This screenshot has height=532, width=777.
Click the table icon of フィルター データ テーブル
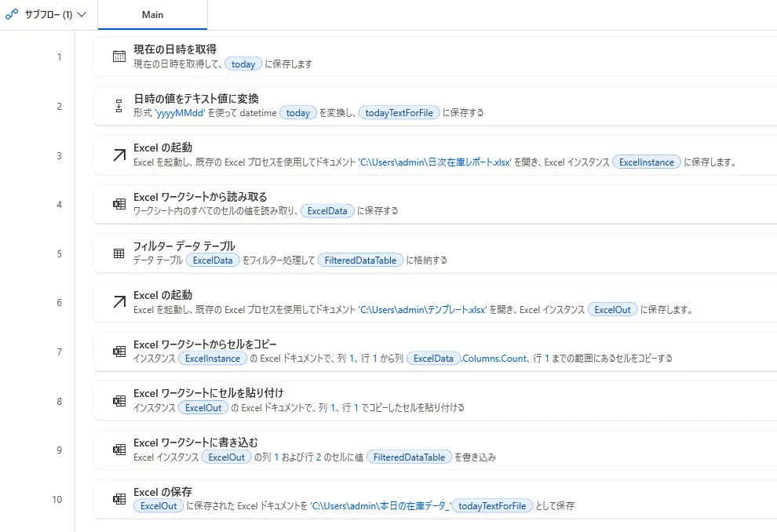coord(119,253)
